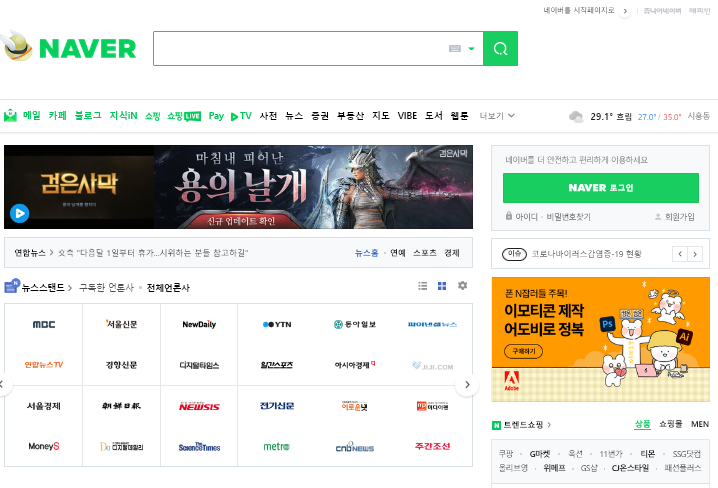Open MoneyS press logo
Viewport: 718px width, 488px height.
(44, 446)
